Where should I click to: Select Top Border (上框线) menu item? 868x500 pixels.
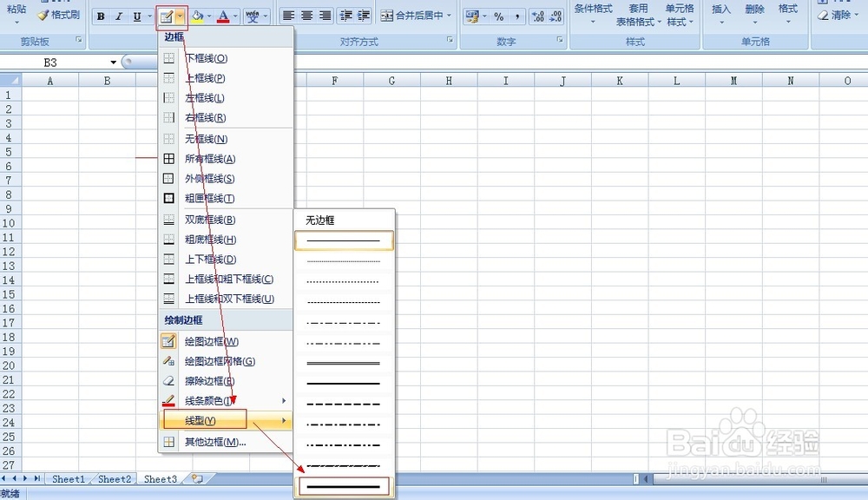tap(226, 78)
